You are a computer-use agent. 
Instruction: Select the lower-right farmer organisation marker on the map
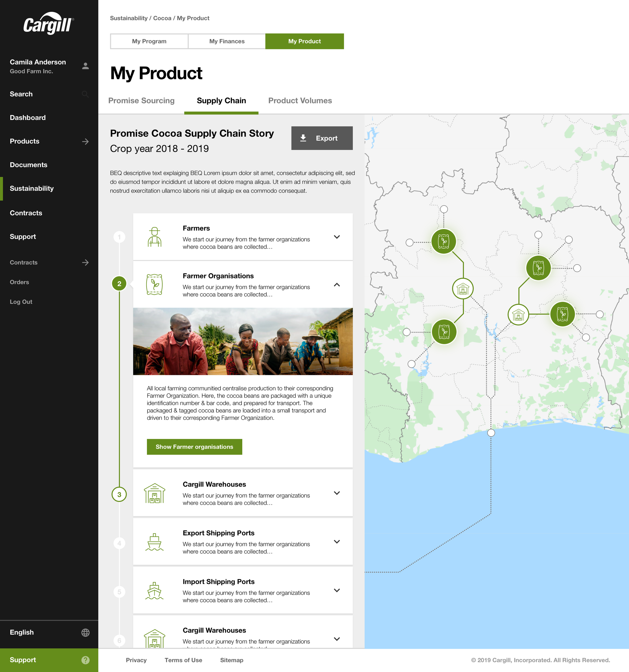click(562, 314)
